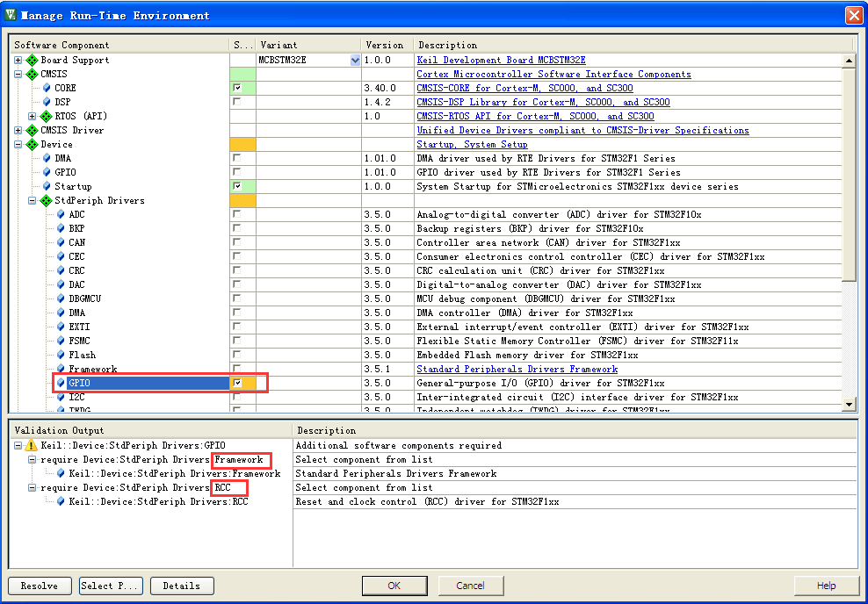The width and height of the screenshot is (868, 604).
Task: Confirm with the OK button
Action: (x=394, y=586)
